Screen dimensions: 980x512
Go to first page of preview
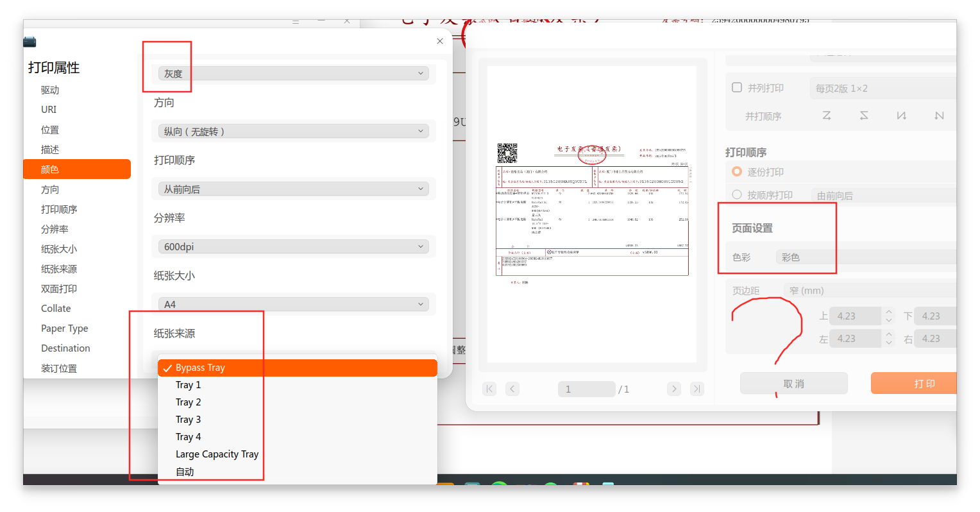tap(489, 389)
